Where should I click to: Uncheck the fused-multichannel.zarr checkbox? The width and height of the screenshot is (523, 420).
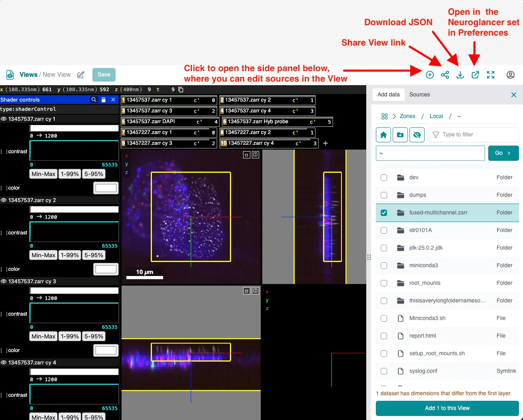[x=384, y=213]
